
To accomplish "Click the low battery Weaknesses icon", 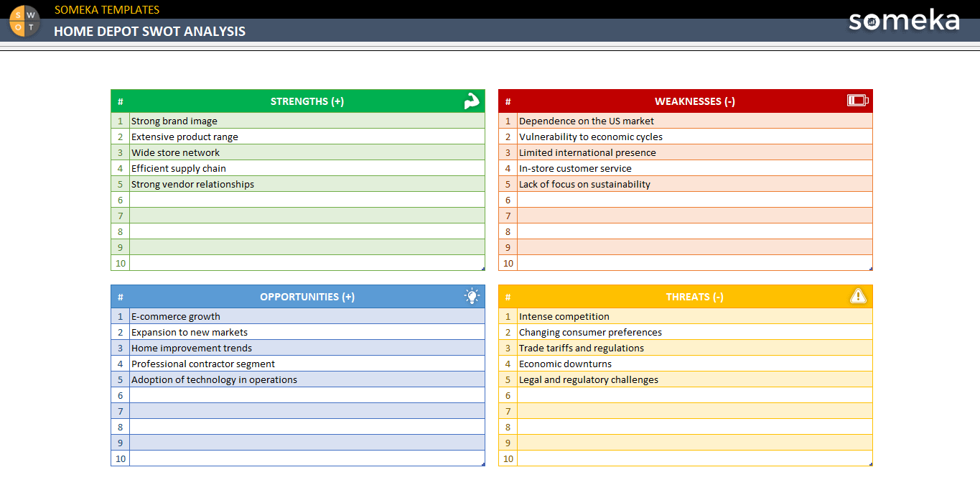I will (x=857, y=101).
